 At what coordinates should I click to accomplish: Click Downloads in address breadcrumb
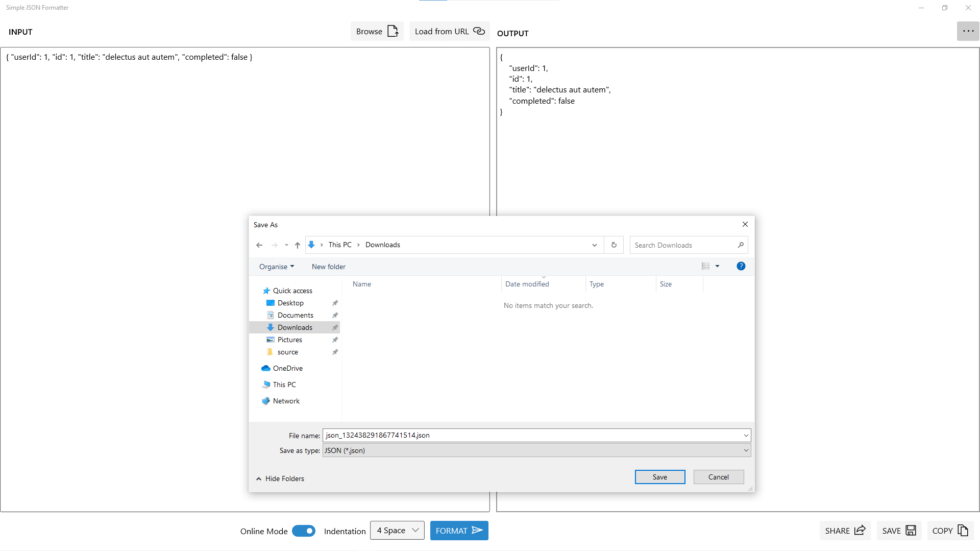(383, 245)
